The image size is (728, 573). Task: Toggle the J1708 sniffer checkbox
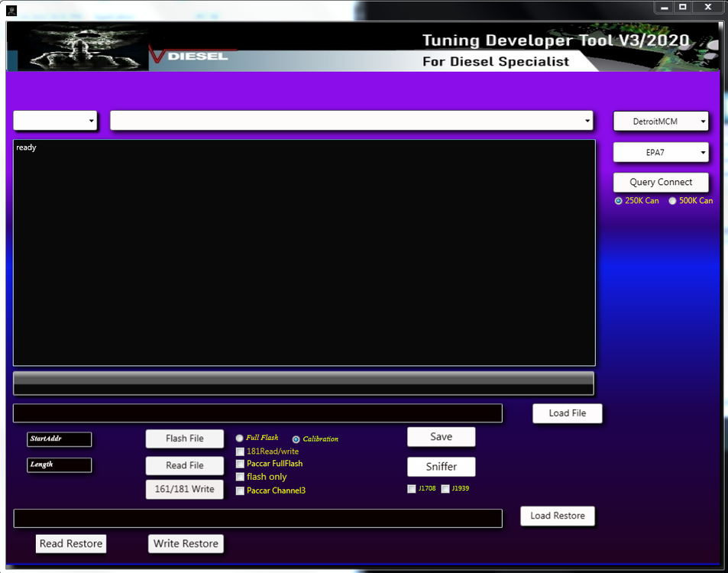(413, 489)
